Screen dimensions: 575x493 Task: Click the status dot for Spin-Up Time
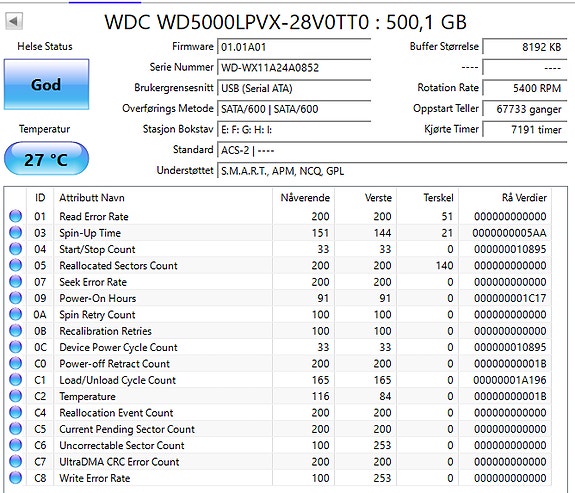coord(15,233)
